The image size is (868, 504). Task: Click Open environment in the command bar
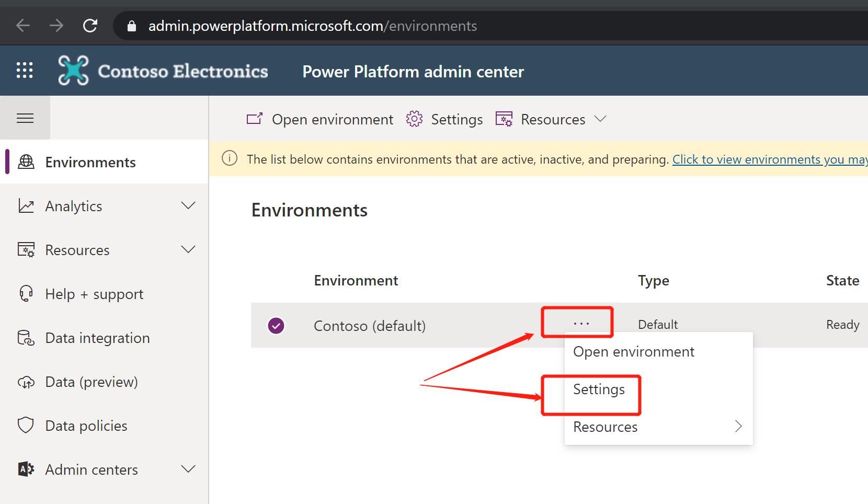(320, 119)
